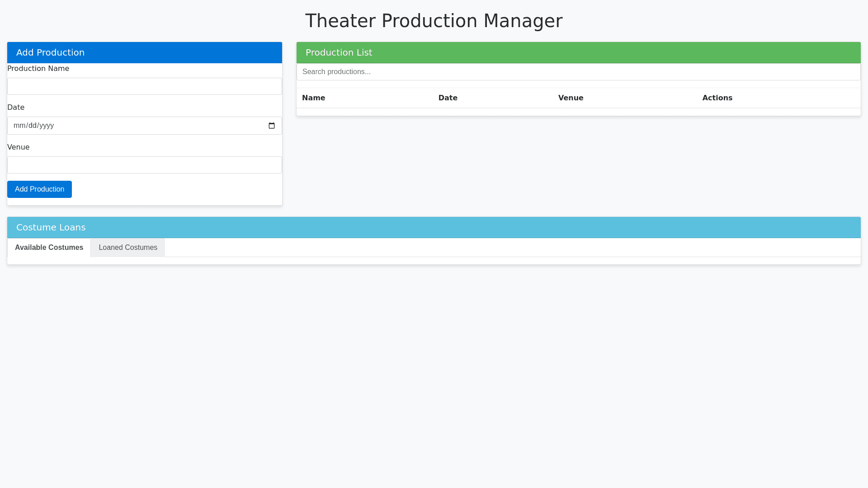Click the Actions column header
The image size is (868, 488).
pos(717,98)
